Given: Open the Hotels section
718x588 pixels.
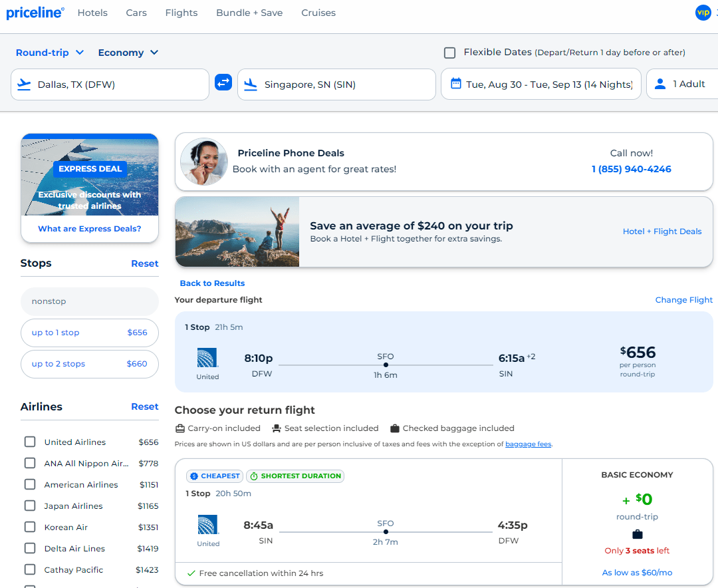Looking at the screenshot, I should pyautogui.click(x=92, y=13).
